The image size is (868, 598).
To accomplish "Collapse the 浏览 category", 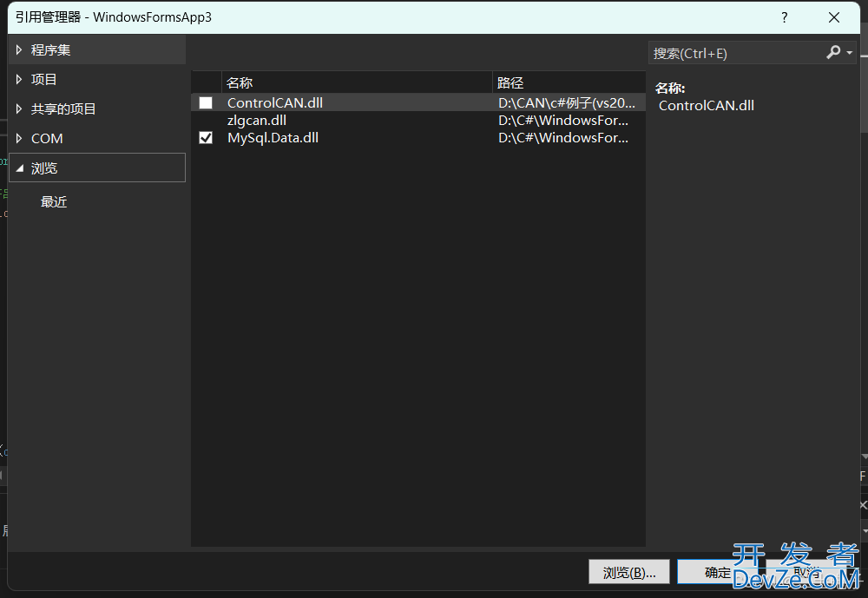I will (x=19, y=168).
